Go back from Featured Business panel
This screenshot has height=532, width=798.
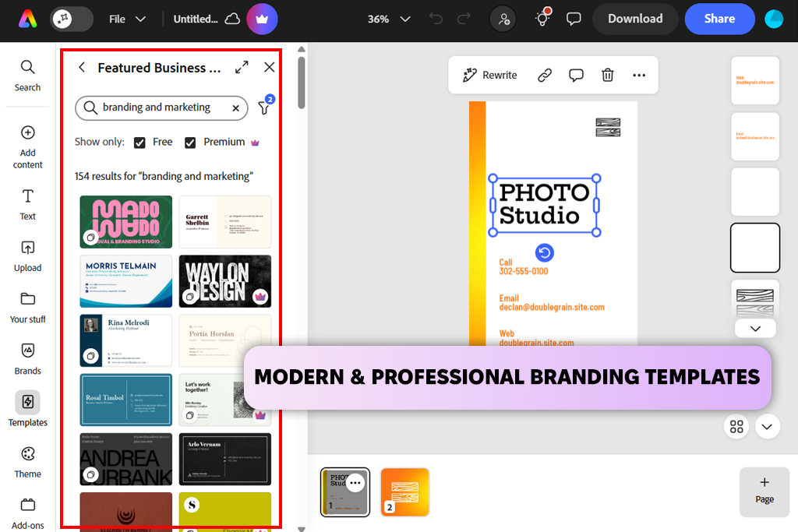[x=82, y=67]
